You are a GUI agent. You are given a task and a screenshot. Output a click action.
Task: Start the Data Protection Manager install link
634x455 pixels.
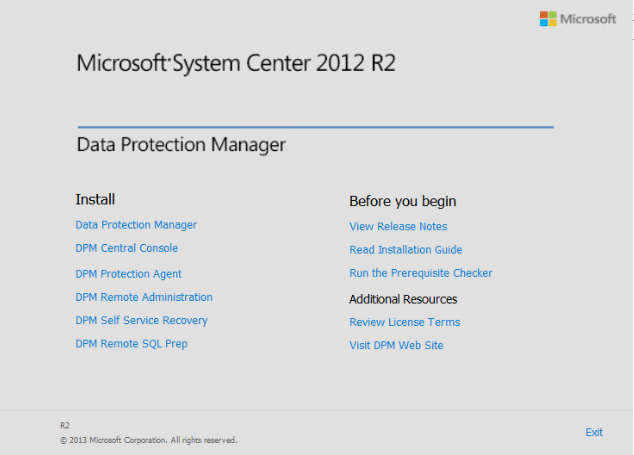click(x=136, y=225)
